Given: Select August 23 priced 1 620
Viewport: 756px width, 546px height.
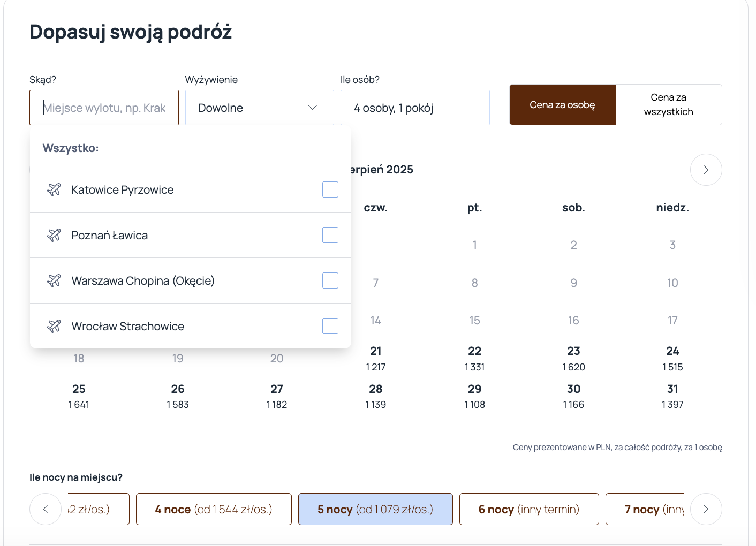Looking at the screenshot, I should click(x=573, y=359).
